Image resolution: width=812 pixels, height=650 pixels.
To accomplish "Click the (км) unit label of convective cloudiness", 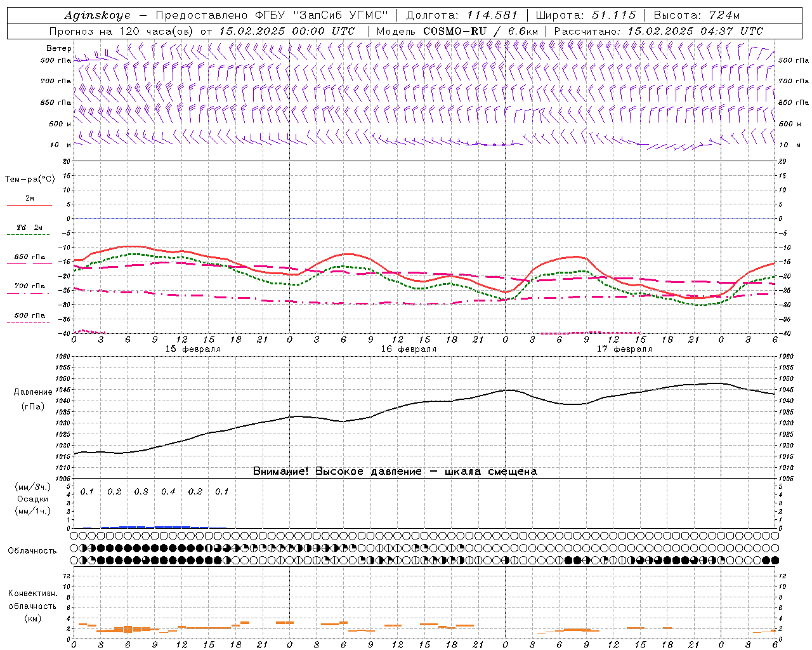I will point(32,618).
